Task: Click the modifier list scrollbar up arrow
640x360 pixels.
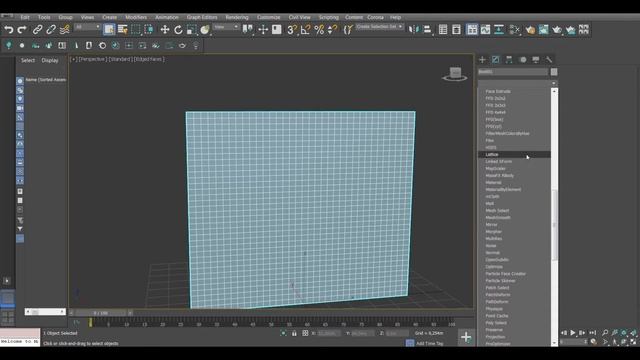Action: click(554, 91)
